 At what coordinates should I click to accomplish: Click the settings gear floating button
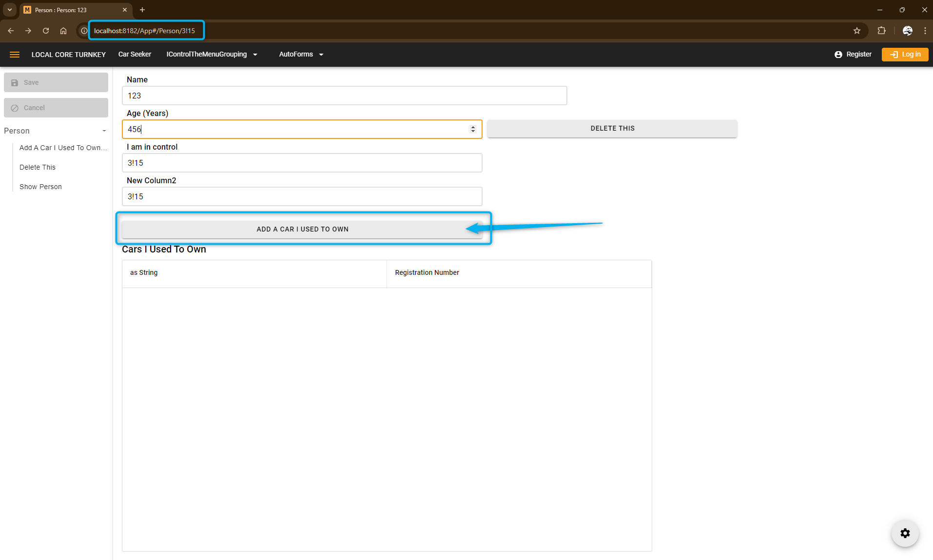click(x=905, y=533)
